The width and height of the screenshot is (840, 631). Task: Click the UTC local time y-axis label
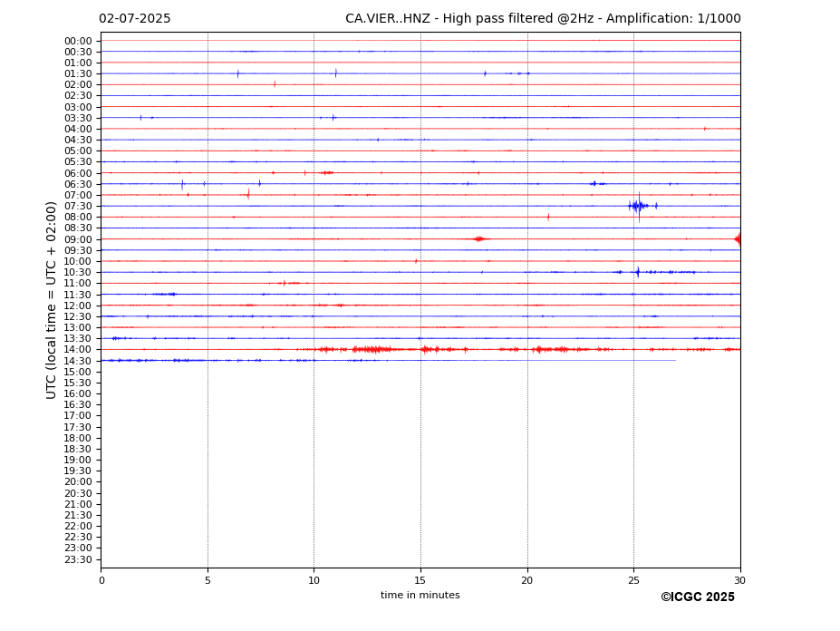51,300
